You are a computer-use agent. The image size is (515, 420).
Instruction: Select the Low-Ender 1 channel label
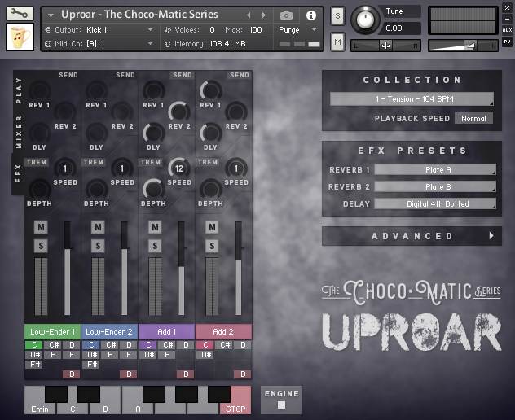52,332
